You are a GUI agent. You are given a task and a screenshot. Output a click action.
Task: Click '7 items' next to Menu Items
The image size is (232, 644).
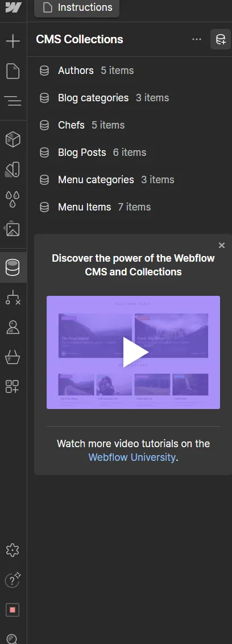click(134, 207)
